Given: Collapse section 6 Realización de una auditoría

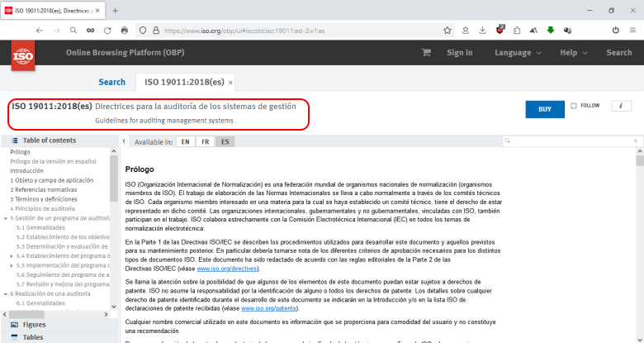Looking at the screenshot, I should (5, 294).
